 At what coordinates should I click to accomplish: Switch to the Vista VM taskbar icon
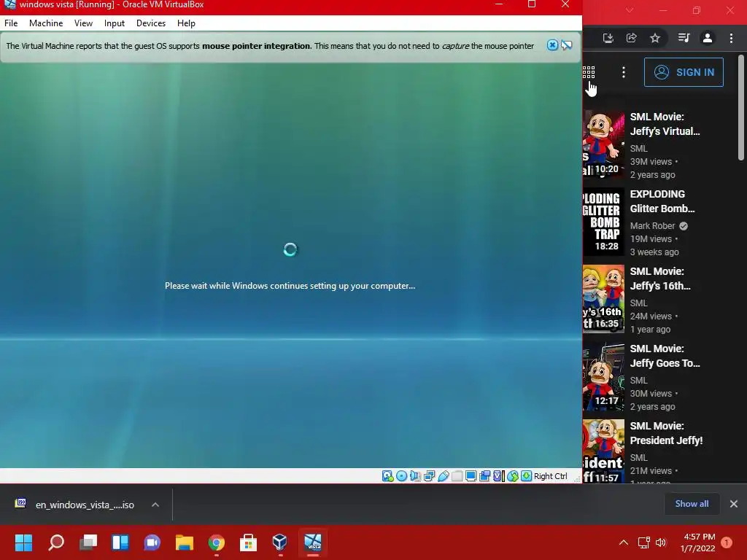tap(313, 542)
